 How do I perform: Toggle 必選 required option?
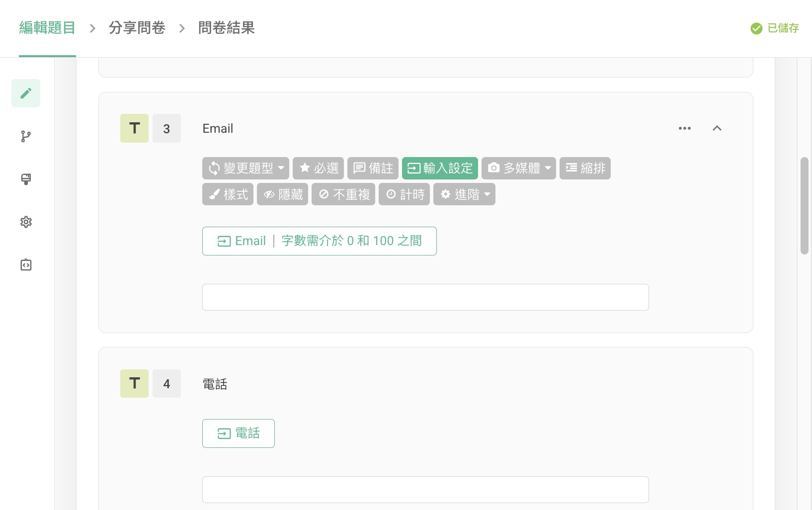click(319, 168)
